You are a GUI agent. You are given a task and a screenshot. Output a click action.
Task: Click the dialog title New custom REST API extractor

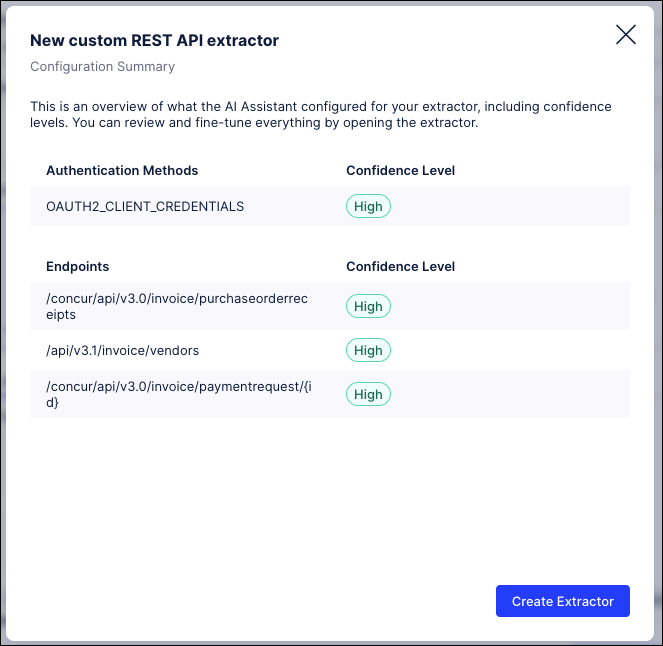tap(154, 41)
